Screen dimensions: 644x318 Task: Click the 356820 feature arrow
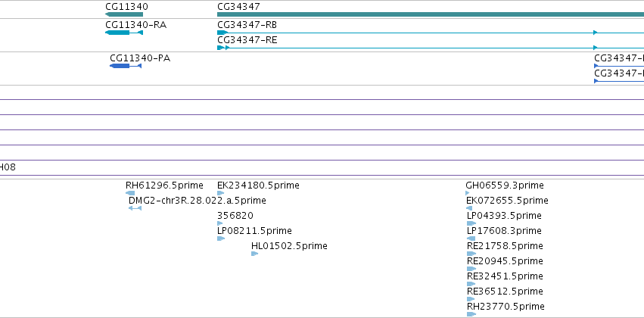click(219, 223)
